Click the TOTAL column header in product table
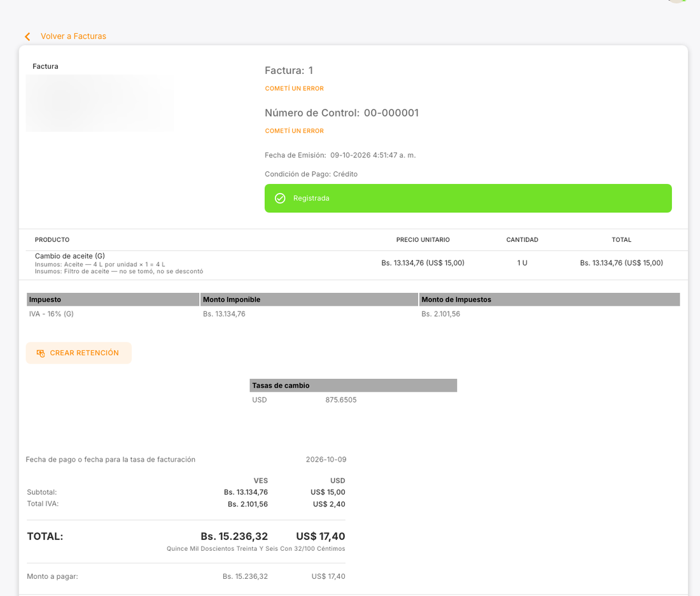Viewport: 700px width, 596px height. [x=622, y=240]
